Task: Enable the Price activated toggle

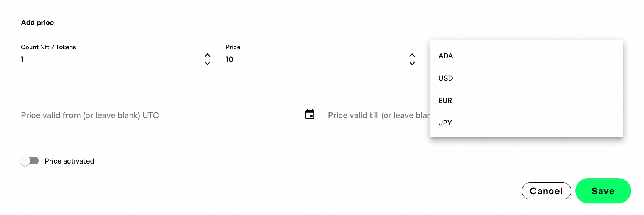Action: (x=30, y=161)
